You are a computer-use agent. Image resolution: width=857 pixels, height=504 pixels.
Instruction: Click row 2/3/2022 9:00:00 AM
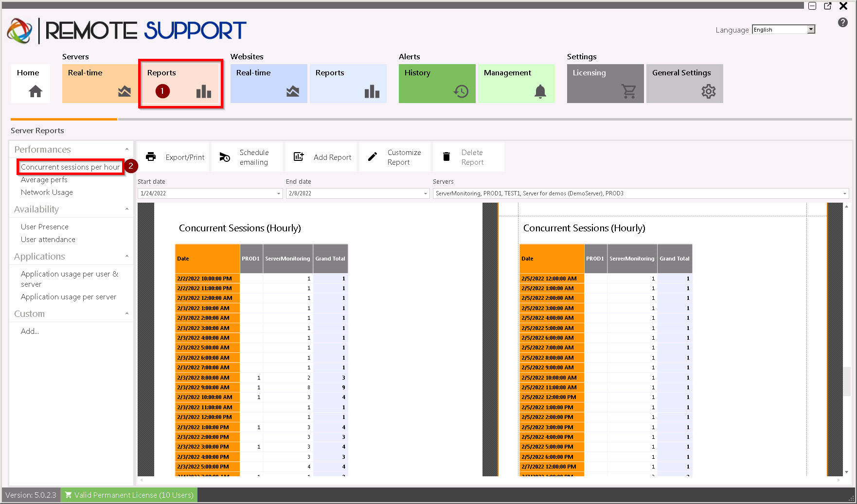coord(262,387)
